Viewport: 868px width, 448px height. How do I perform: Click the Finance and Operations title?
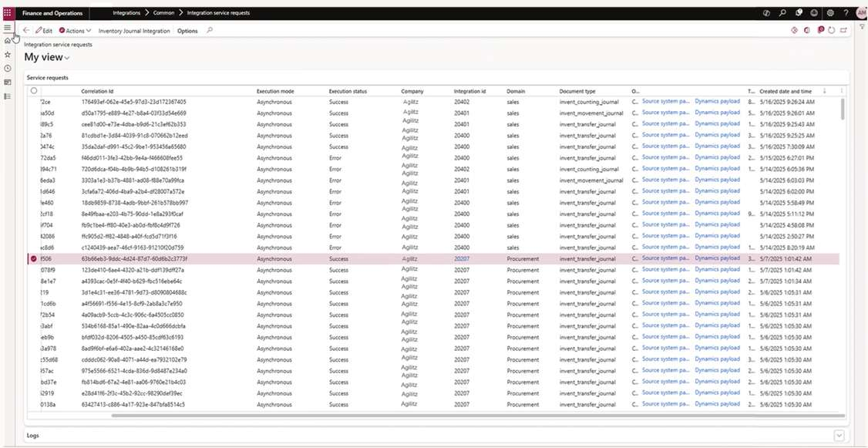(x=52, y=13)
